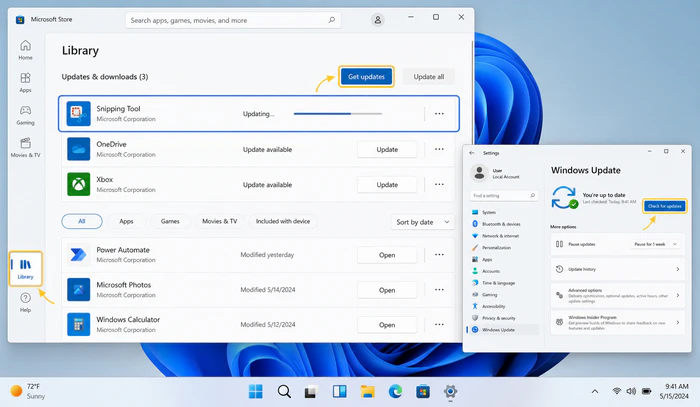Open Help in Store sidebar
The height and width of the screenshot is (407, 700).
click(25, 302)
